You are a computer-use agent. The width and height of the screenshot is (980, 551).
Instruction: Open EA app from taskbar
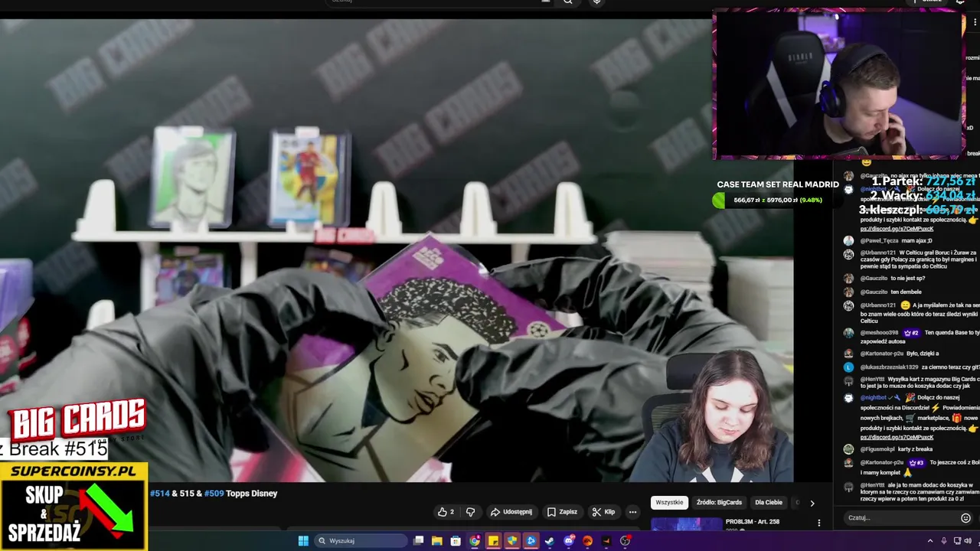587,541
